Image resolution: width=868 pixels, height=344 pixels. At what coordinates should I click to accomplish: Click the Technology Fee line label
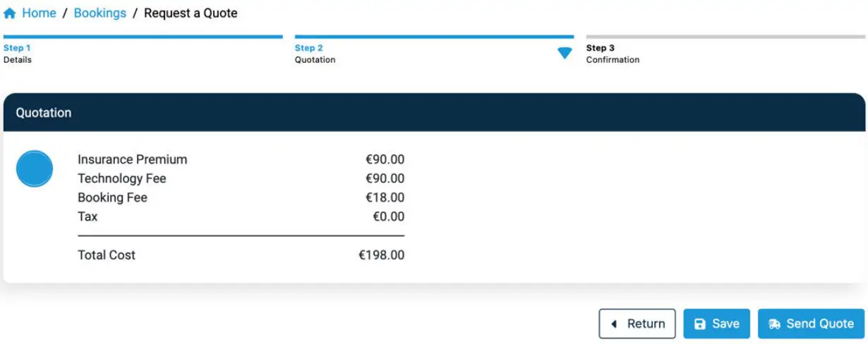click(x=122, y=178)
